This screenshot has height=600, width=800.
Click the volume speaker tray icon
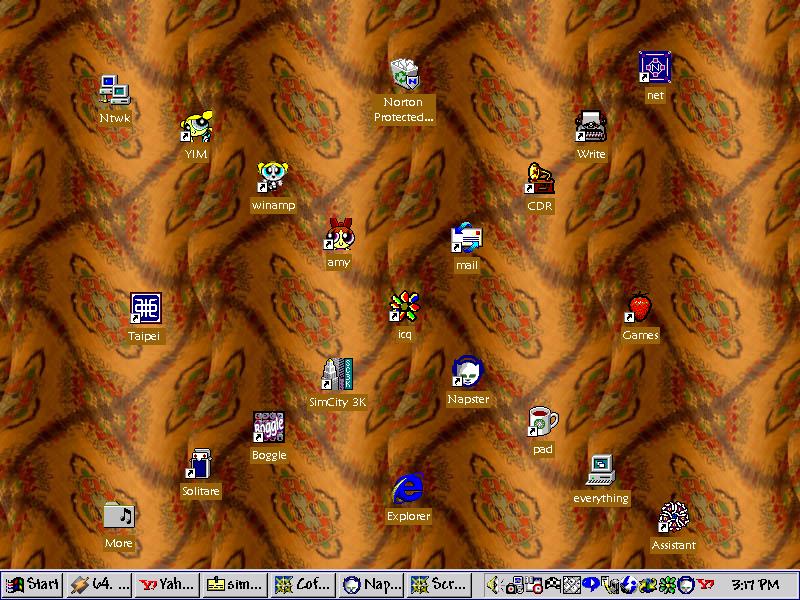point(492,584)
